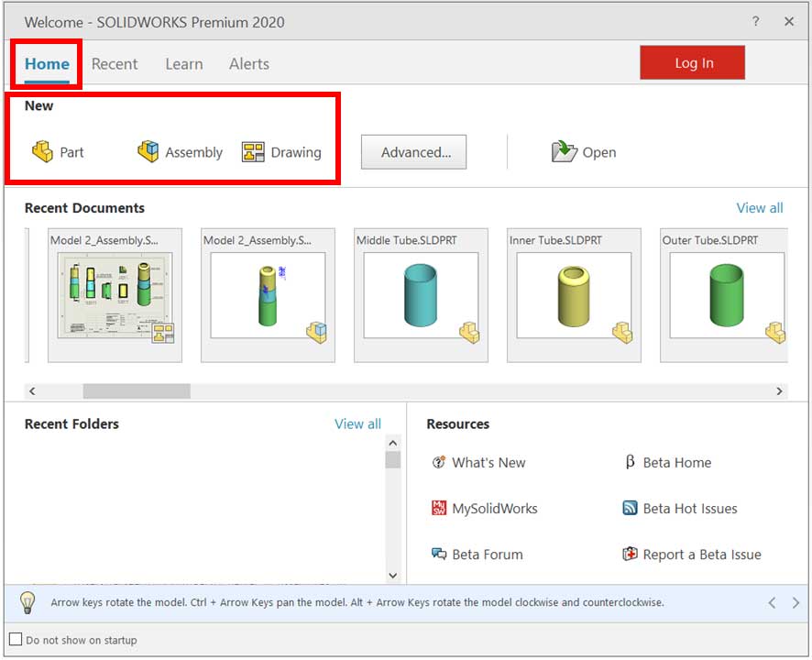Open the help question mark
812x660 pixels.
(755, 21)
